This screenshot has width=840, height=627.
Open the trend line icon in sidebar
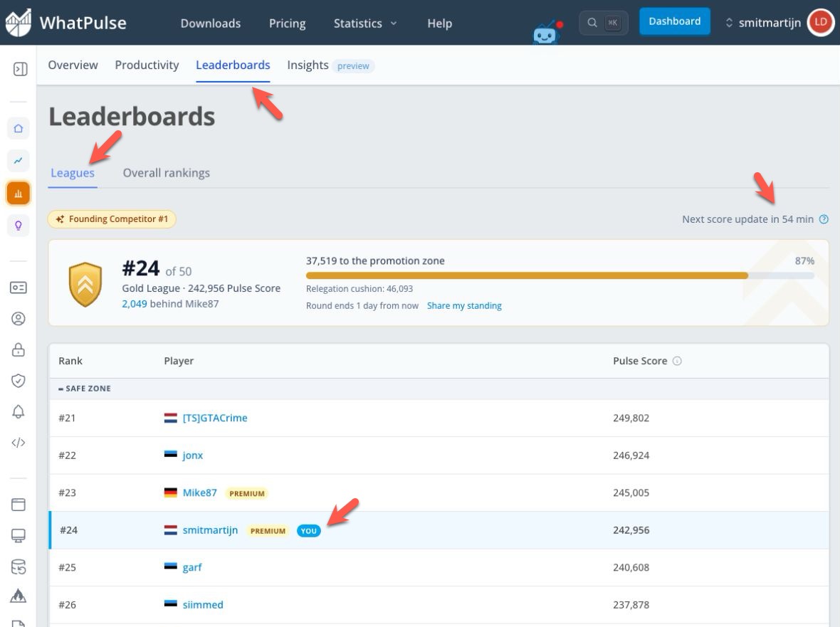(19, 161)
